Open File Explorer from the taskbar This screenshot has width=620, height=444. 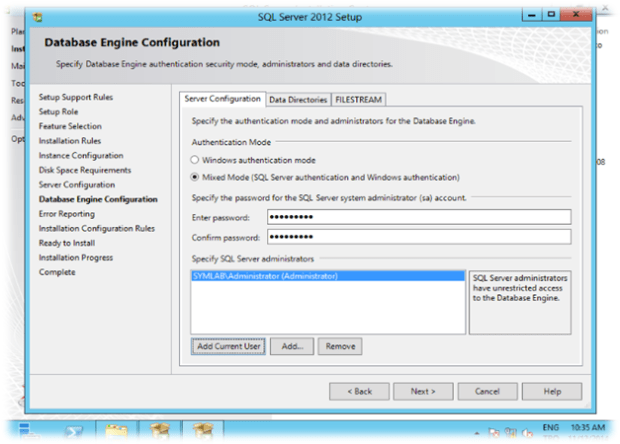coord(116,433)
